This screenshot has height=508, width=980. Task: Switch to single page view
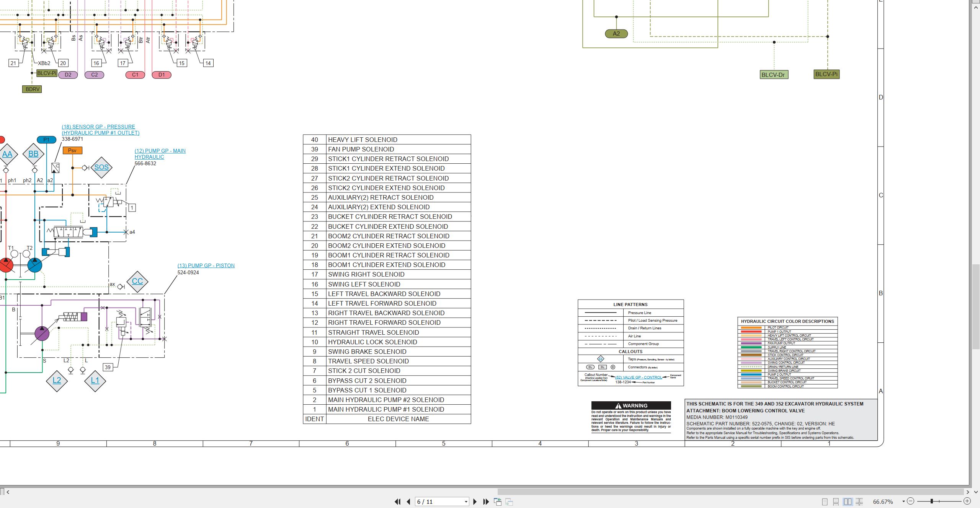click(x=825, y=501)
